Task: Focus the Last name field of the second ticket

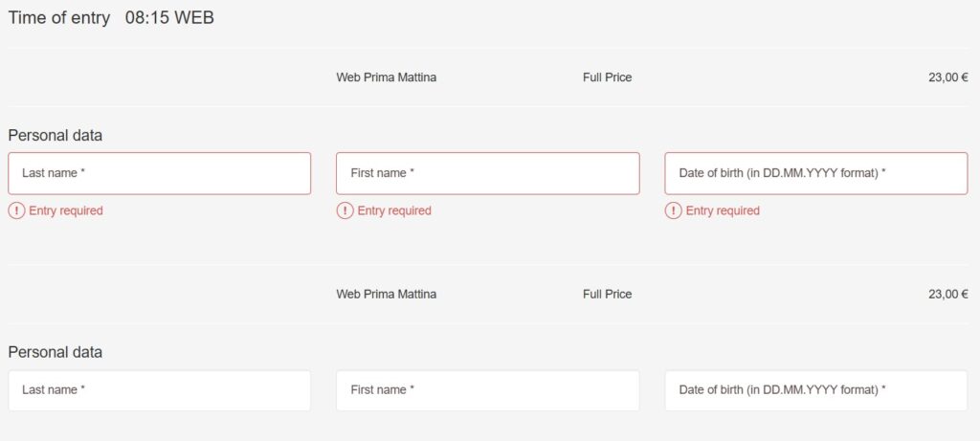Action: tap(160, 390)
